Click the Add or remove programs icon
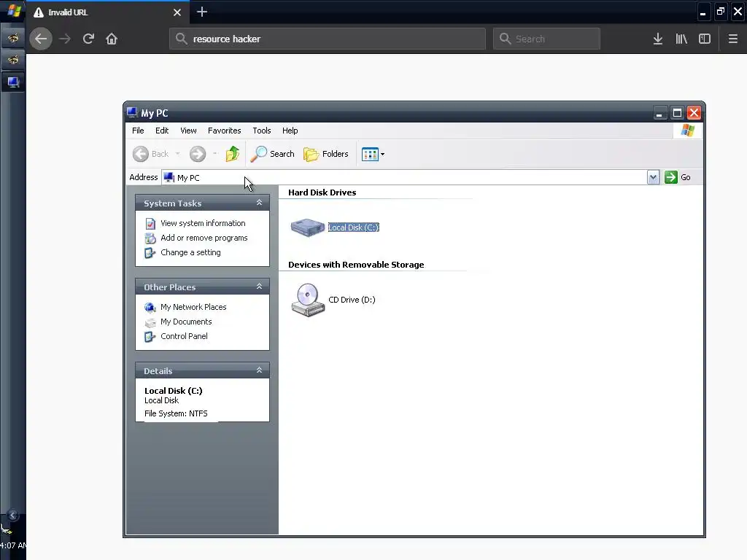Viewport: 747px width, 560px height. point(150,238)
